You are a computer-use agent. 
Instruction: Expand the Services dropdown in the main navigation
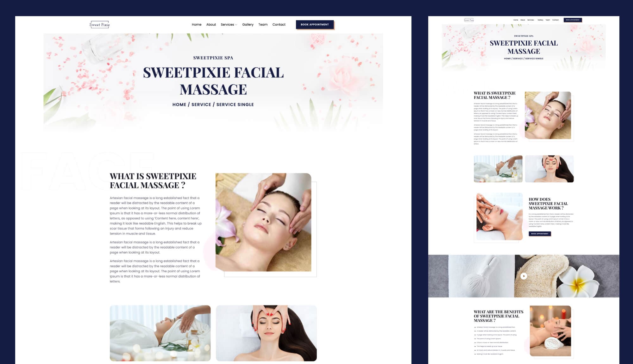tap(229, 24)
